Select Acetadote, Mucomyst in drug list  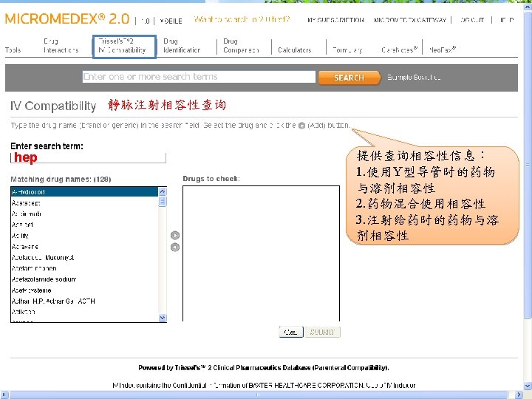[x=84, y=258]
